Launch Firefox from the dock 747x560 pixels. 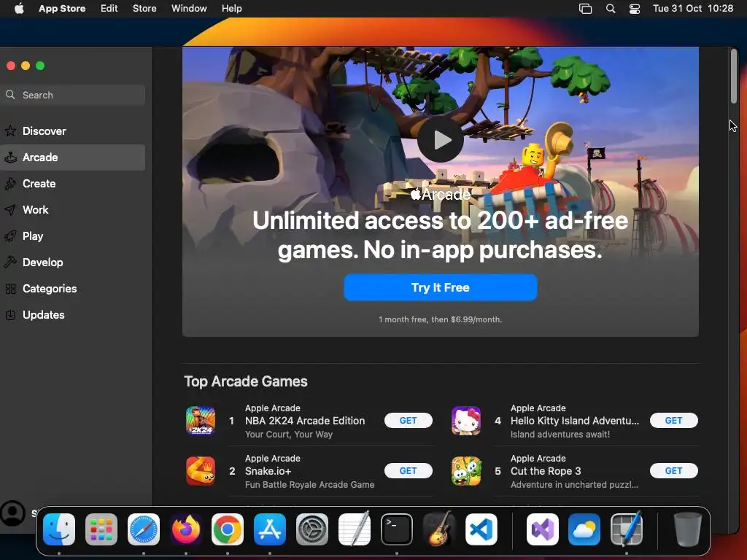click(186, 529)
